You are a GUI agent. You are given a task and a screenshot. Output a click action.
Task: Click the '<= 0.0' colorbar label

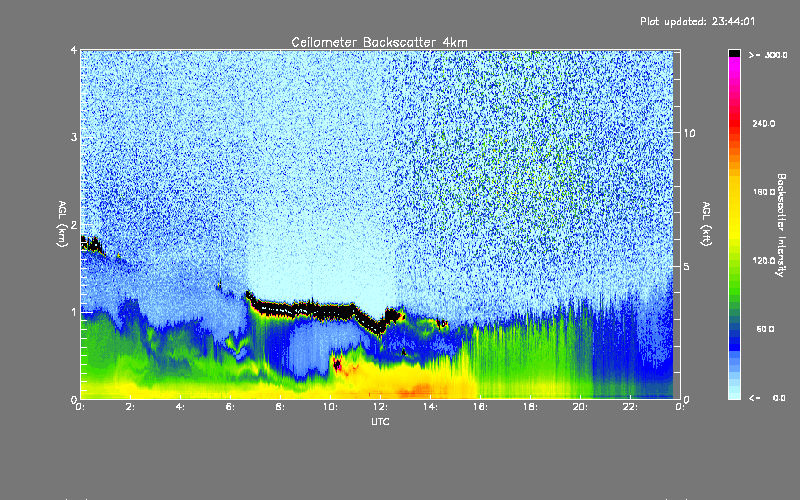point(768,398)
